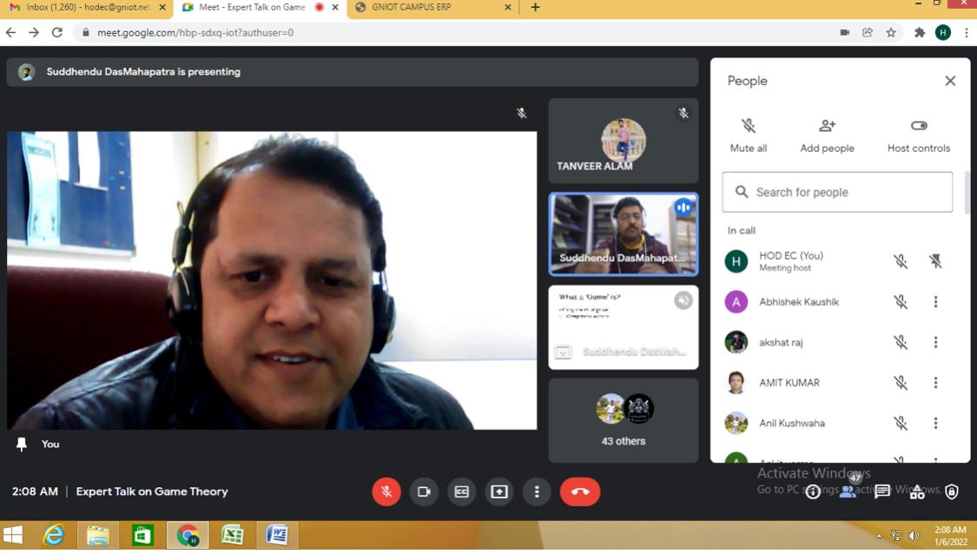Open host controls lock icon at bottom right
This screenshot has height=560, width=977.
pyautogui.click(x=952, y=491)
